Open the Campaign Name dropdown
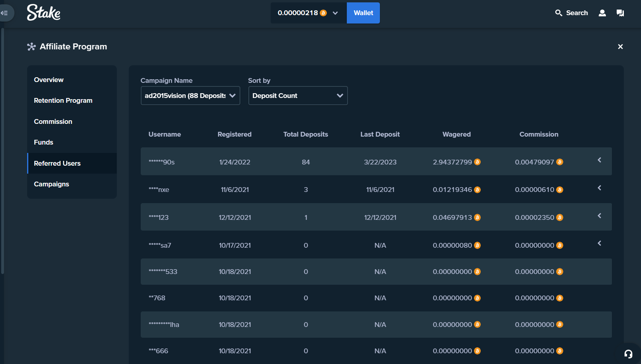This screenshot has width=641, height=364. 190,96
